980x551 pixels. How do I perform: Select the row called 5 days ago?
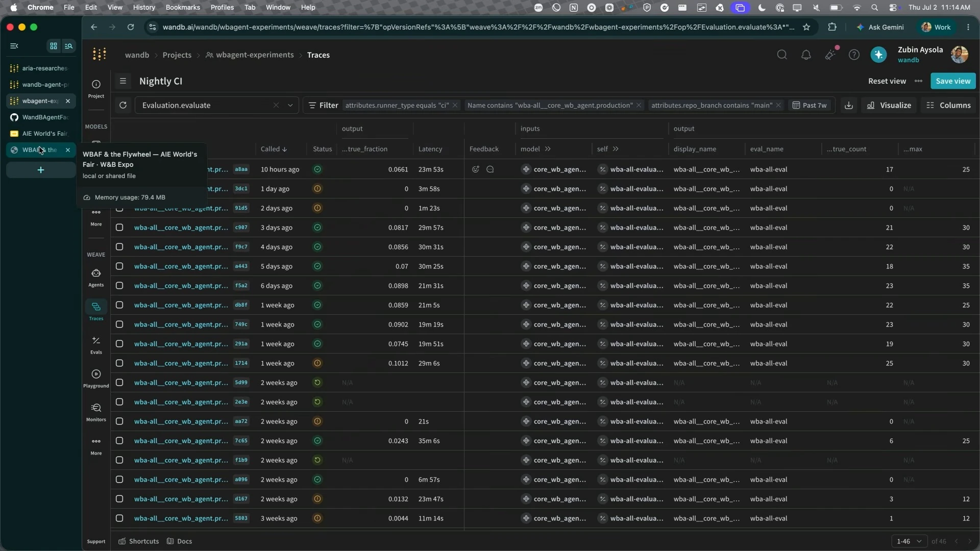coord(119,266)
